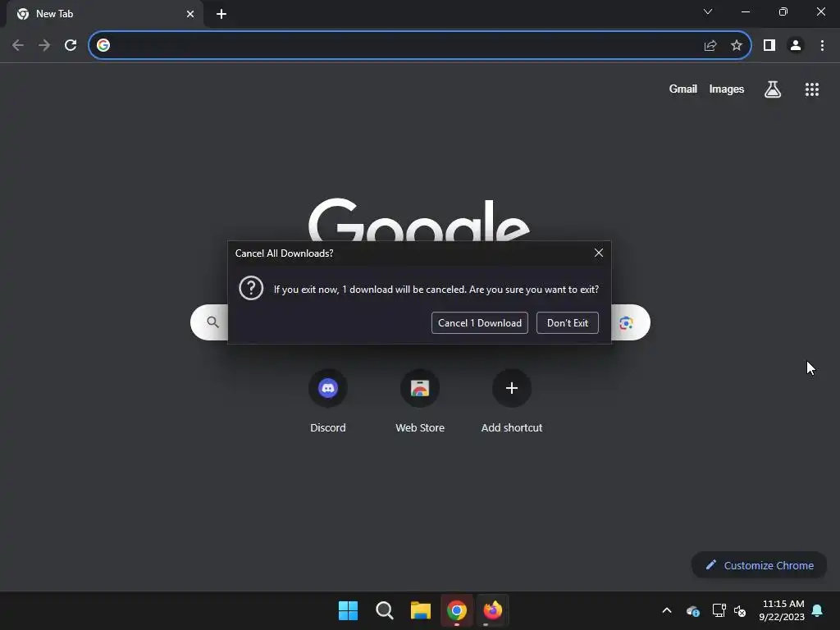The height and width of the screenshot is (630, 840).
Task: Open File Explorer from the taskbar
Action: click(x=421, y=610)
